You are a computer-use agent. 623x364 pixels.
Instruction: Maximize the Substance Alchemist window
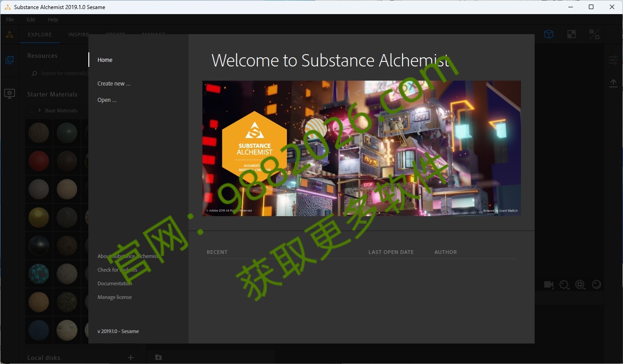coord(591,7)
